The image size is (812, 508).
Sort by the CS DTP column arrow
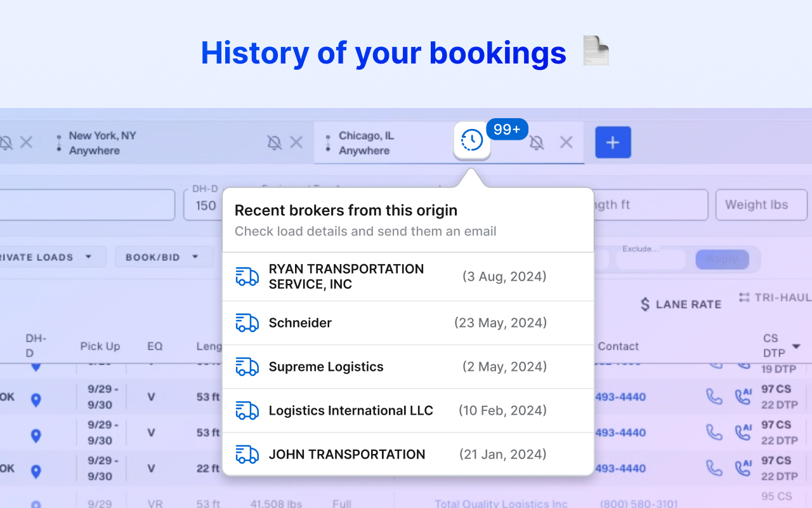point(796,347)
